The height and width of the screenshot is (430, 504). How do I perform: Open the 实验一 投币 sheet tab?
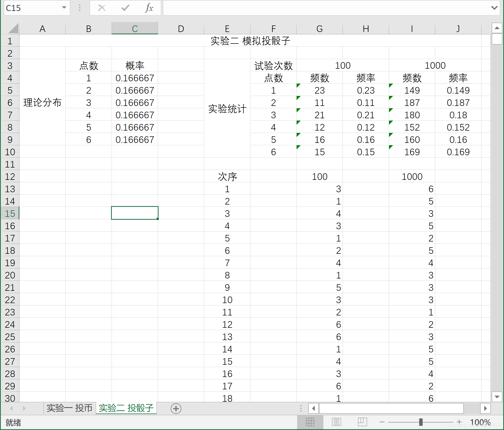(70, 408)
